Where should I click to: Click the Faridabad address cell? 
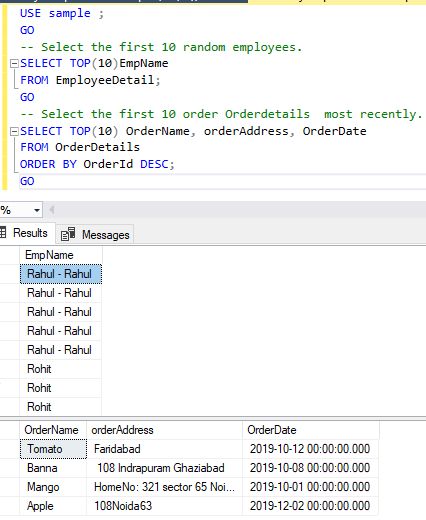pos(165,449)
